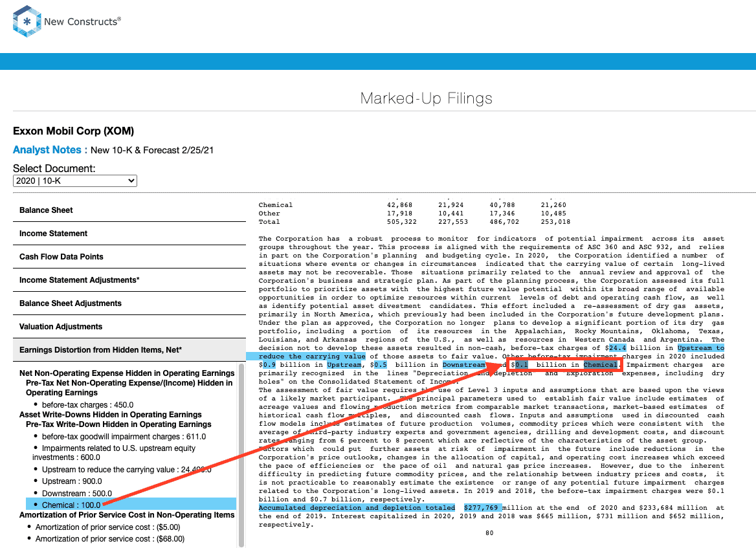
Task: Click the New Constructs hexagon logo icon
Action: tap(27, 21)
